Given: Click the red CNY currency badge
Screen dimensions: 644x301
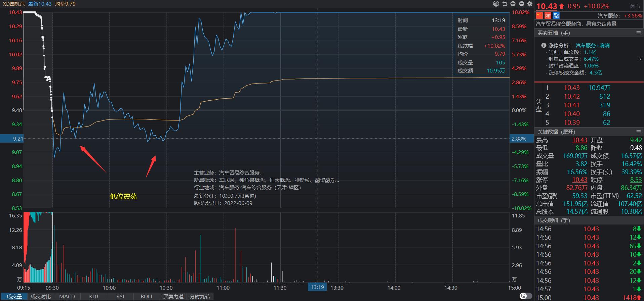Looking at the screenshot, I should pyautogui.click(x=548, y=15).
